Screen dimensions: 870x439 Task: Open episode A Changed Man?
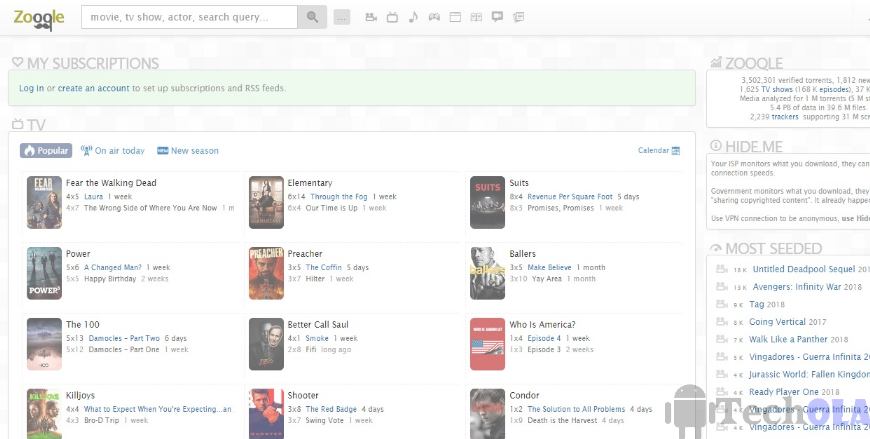113,268
